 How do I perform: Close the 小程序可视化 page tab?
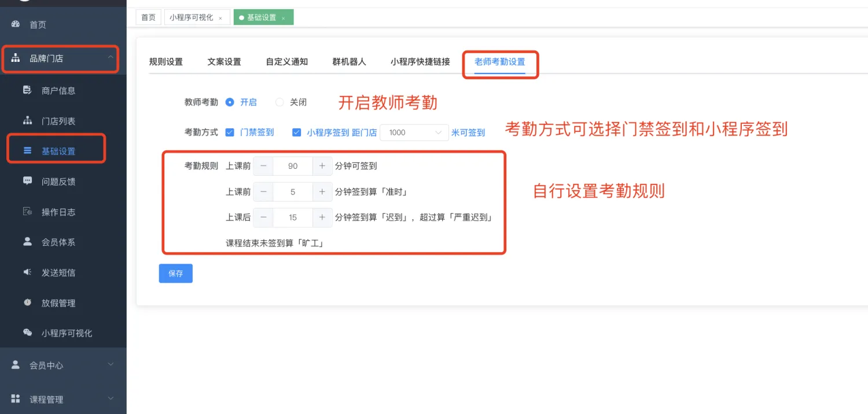point(220,18)
